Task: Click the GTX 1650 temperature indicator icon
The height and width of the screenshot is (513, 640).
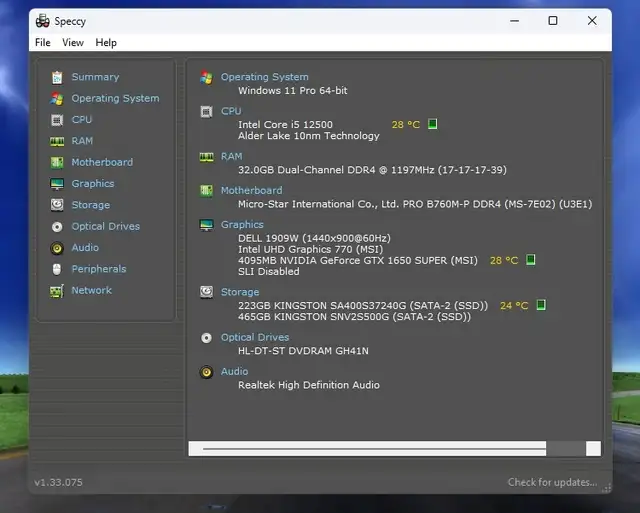Action: tap(531, 260)
